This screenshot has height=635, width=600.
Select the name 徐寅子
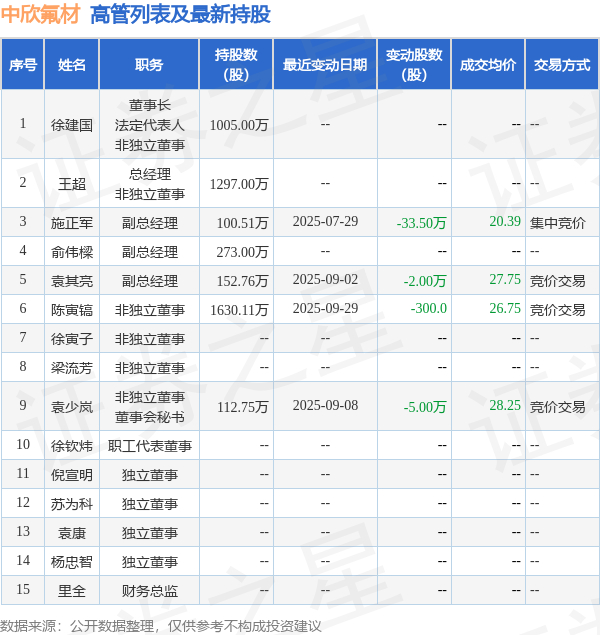pos(72,339)
